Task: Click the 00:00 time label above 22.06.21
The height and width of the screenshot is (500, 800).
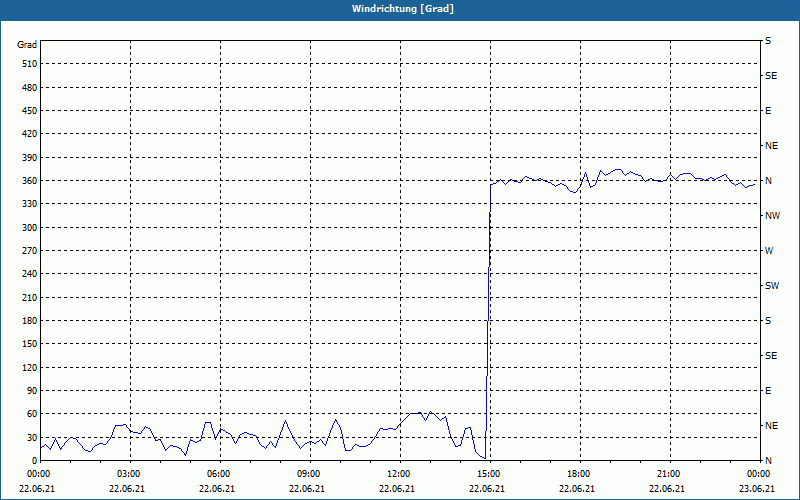Action: pyautogui.click(x=39, y=474)
